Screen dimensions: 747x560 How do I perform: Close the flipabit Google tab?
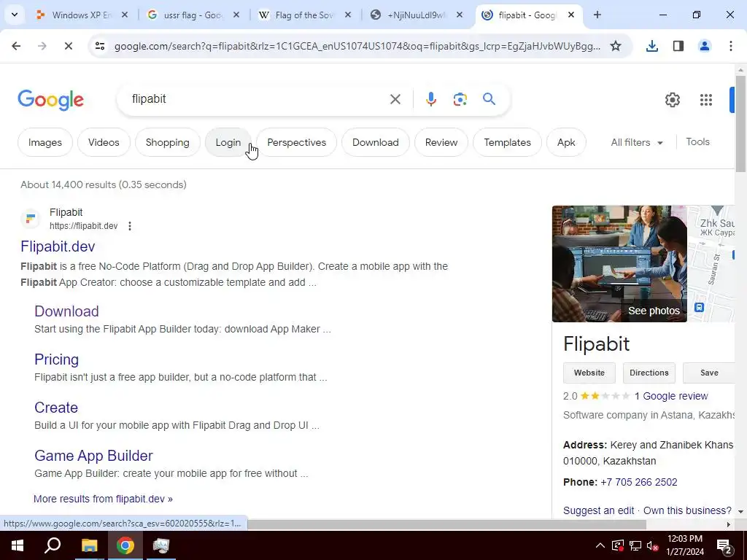click(x=571, y=15)
